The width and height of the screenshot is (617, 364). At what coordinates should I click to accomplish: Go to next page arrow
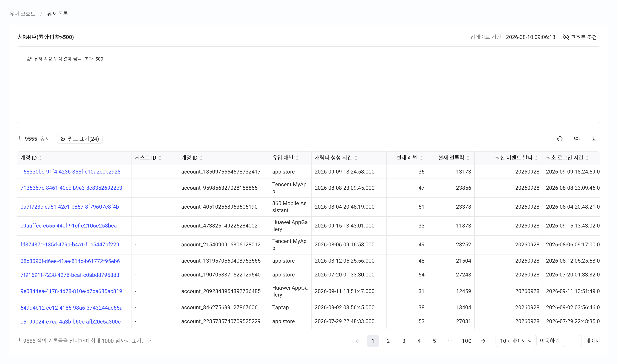(483, 341)
